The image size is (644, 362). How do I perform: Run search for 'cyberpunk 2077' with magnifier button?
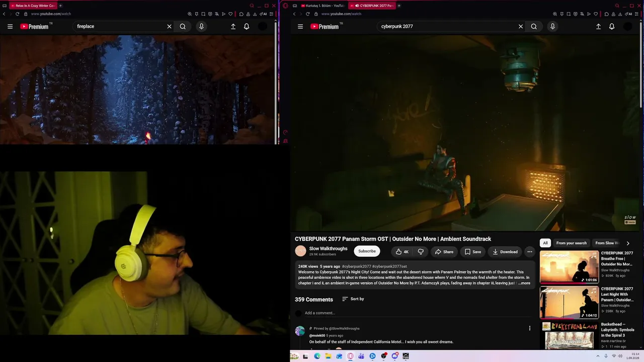(x=534, y=27)
